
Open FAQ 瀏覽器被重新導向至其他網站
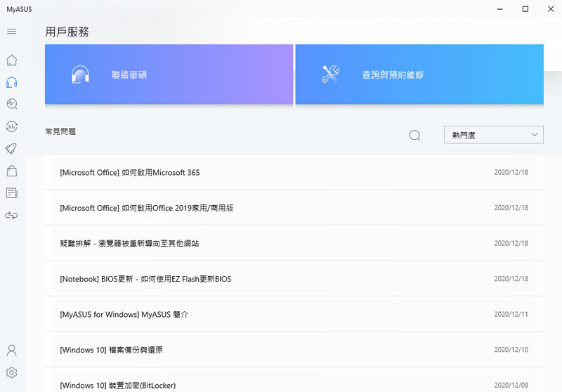click(x=294, y=243)
